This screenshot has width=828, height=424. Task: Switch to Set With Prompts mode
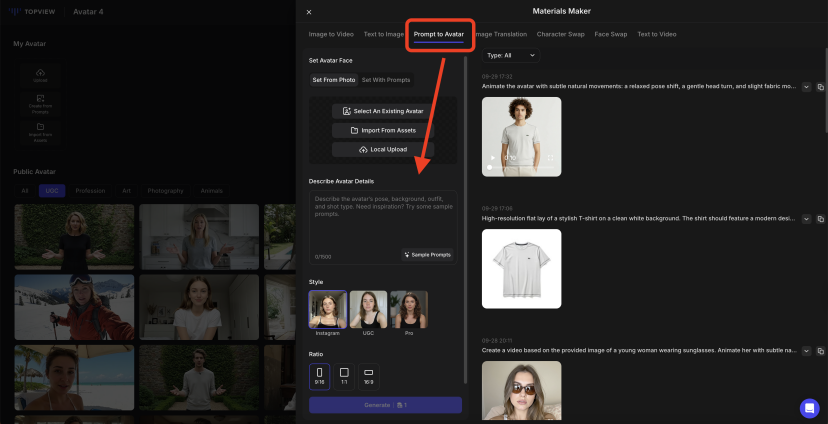386,80
